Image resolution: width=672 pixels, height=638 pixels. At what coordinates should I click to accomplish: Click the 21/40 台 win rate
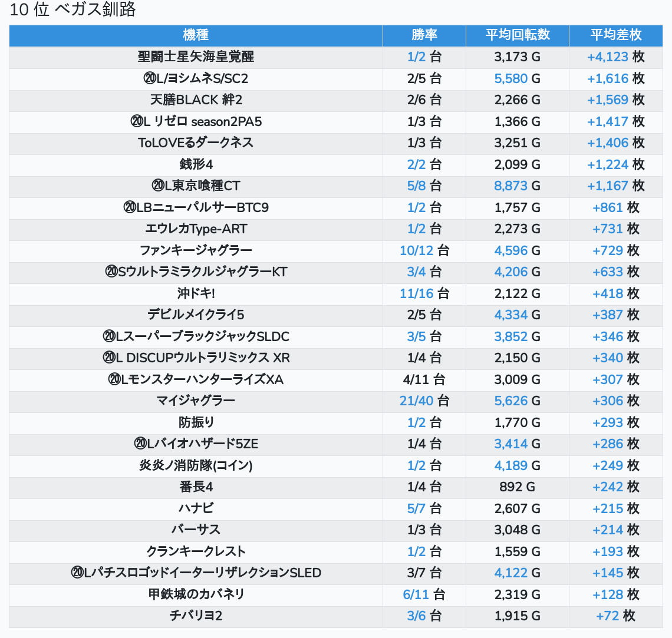tap(424, 401)
